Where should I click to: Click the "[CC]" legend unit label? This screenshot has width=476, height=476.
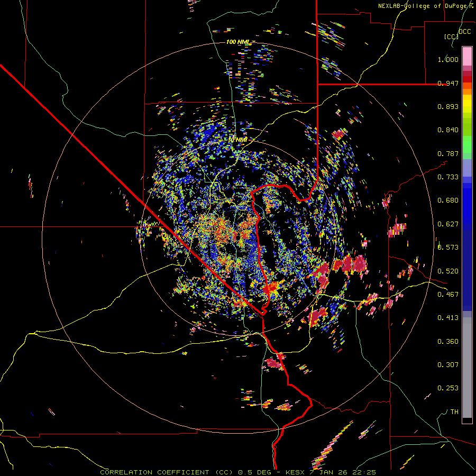point(451,36)
